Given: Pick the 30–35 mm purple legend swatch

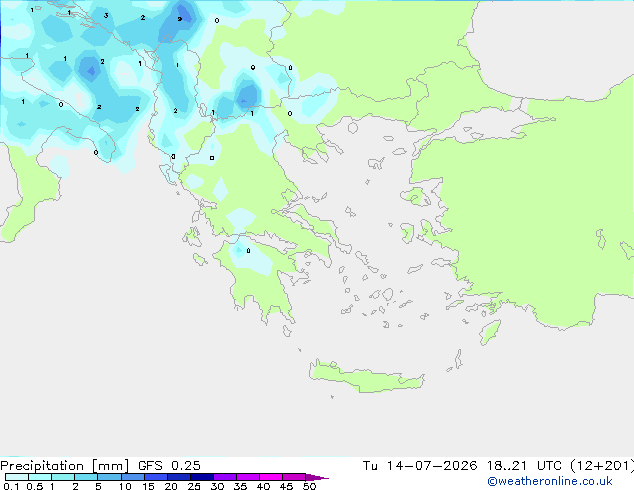Looking at the screenshot, I should point(225,477).
